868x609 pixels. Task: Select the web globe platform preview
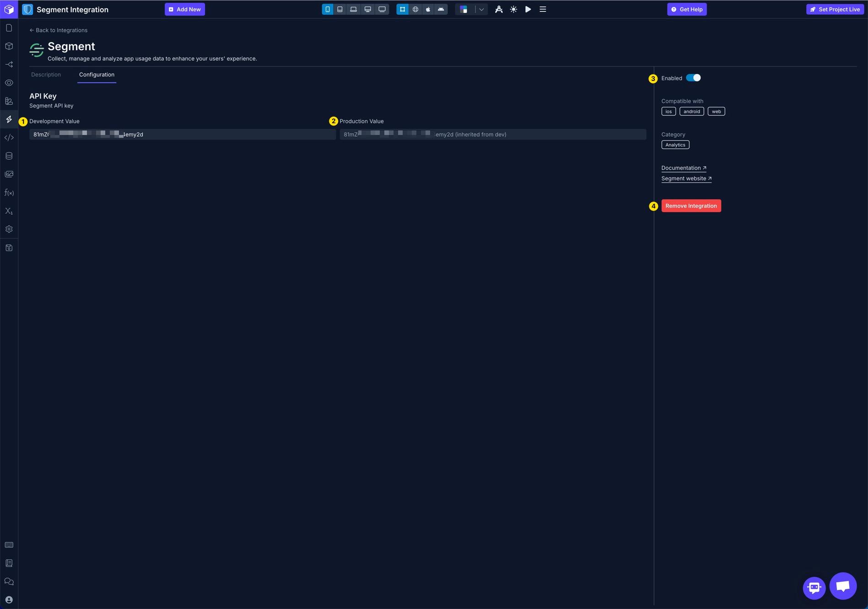(415, 9)
